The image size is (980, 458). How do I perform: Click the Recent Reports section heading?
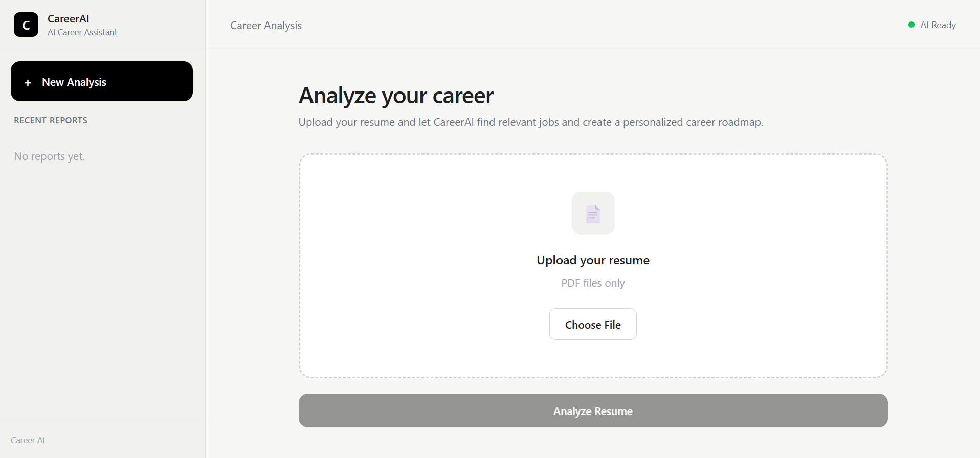pyautogui.click(x=51, y=120)
